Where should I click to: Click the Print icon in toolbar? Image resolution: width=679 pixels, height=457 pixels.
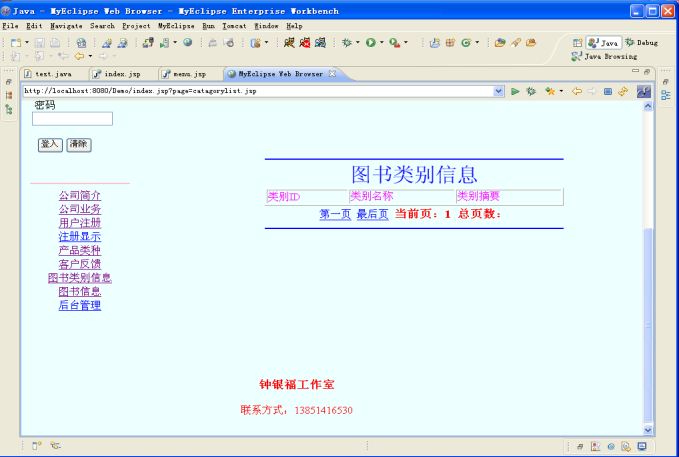(x=55, y=42)
